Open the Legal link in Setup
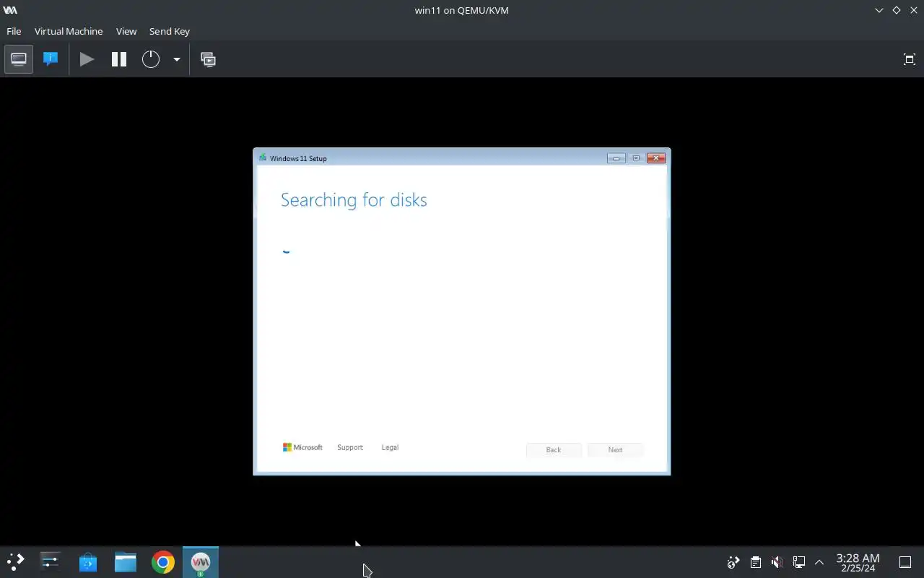 [390, 447]
